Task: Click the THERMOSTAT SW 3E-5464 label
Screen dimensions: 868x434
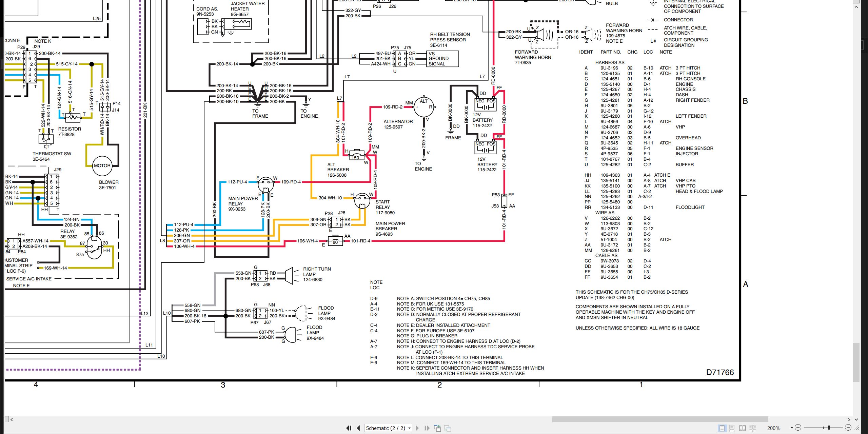Action: click(x=52, y=156)
